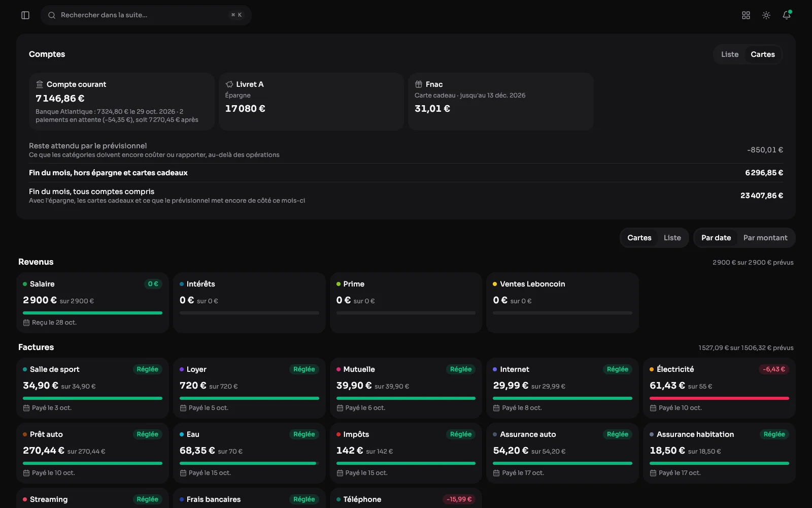Image resolution: width=812 pixels, height=508 pixels.
Task: Click the Salaire green progress bar
Action: tap(92, 313)
